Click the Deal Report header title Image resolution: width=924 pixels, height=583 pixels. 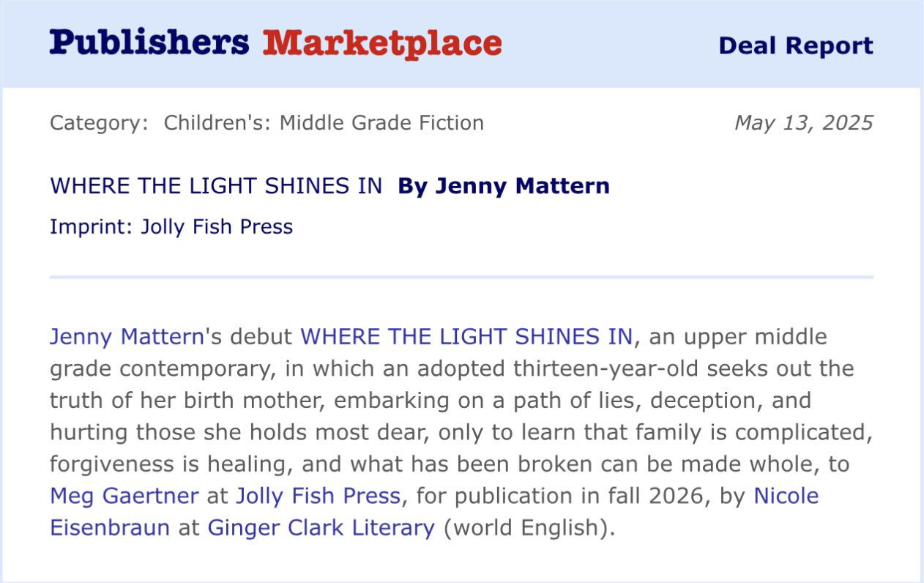click(795, 45)
